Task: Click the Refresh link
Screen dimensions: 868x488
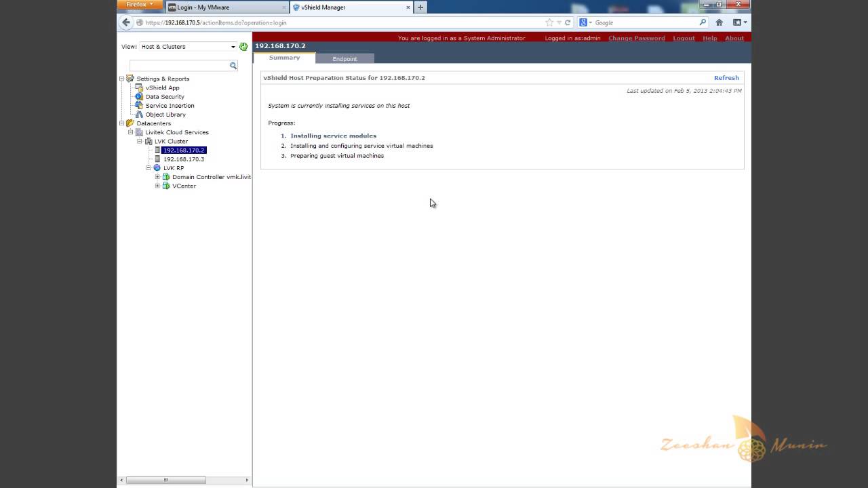Action: click(726, 78)
